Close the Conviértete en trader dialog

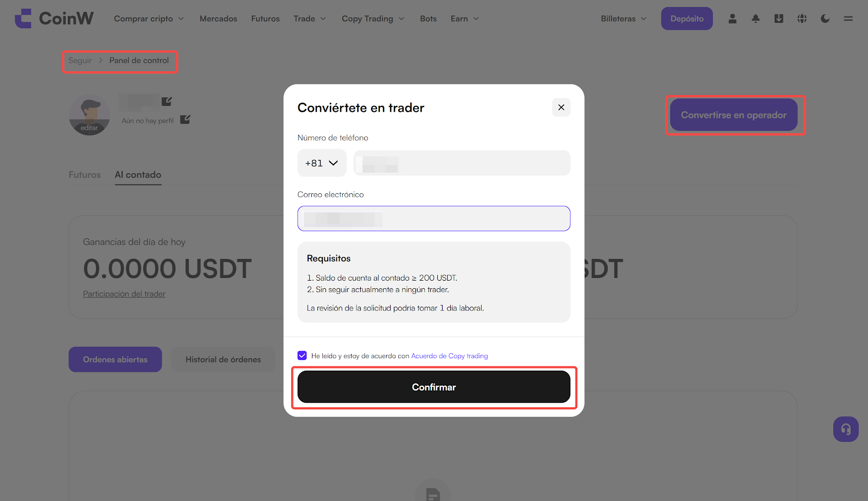tap(561, 107)
